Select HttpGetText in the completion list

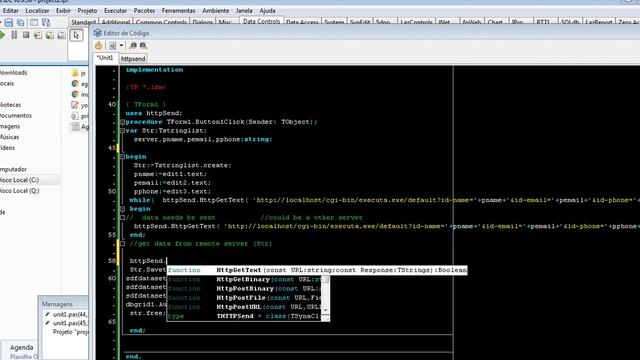tap(317, 270)
